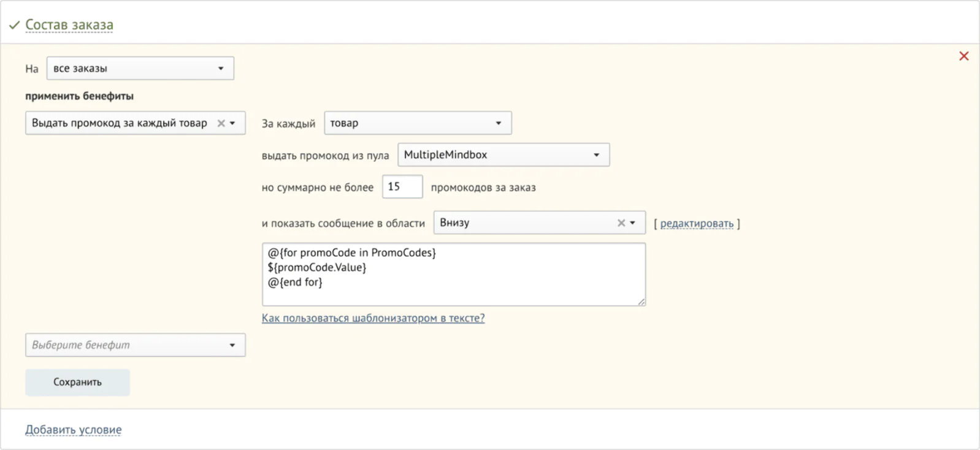Remove condition with the red X icon
980x450 pixels.
pyautogui.click(x=963, y=56)
